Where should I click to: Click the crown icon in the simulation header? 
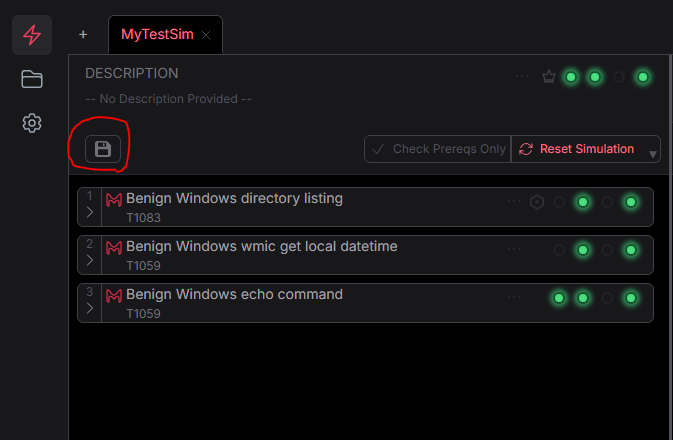[x=548, y=77]
